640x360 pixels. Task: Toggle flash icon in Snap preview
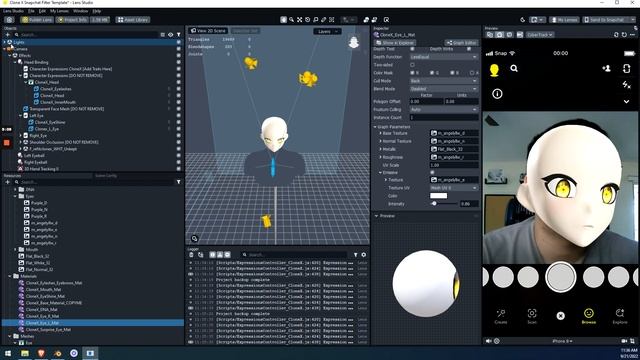[627, 85]
